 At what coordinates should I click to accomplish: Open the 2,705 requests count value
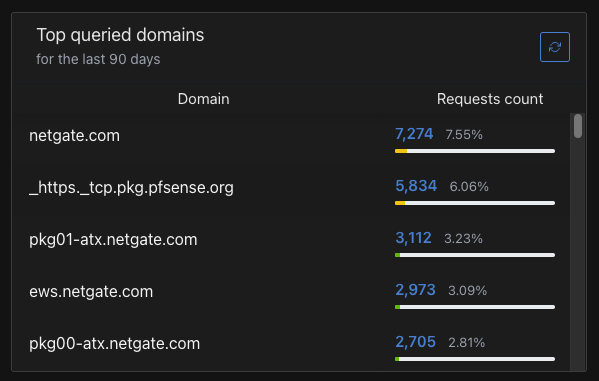(415, 342)
